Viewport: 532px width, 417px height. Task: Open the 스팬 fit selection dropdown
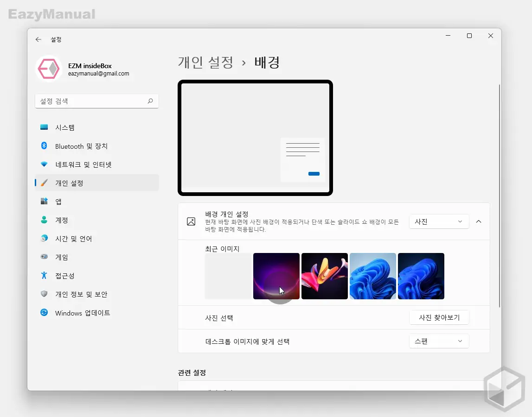pos(438,341)
